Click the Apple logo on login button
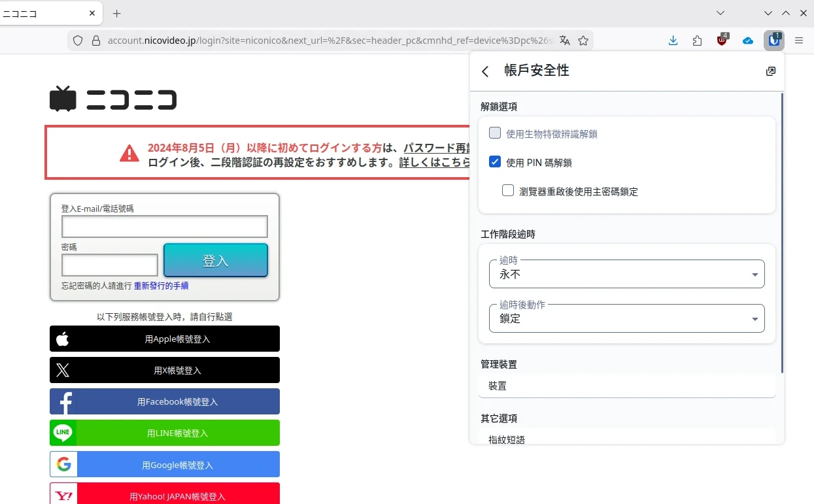Image resolution: width=814 pixels, height=504 pixels. [63, 339]
